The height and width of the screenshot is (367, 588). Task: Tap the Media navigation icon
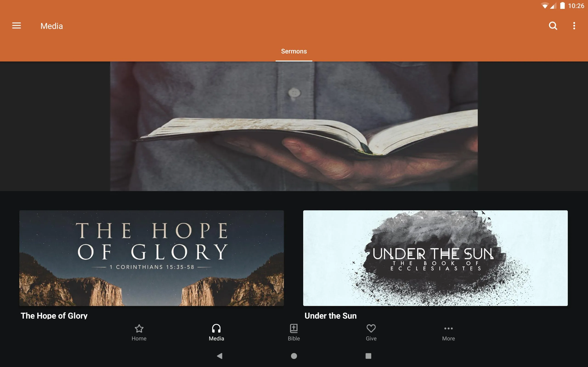click(x=216, y=332)
